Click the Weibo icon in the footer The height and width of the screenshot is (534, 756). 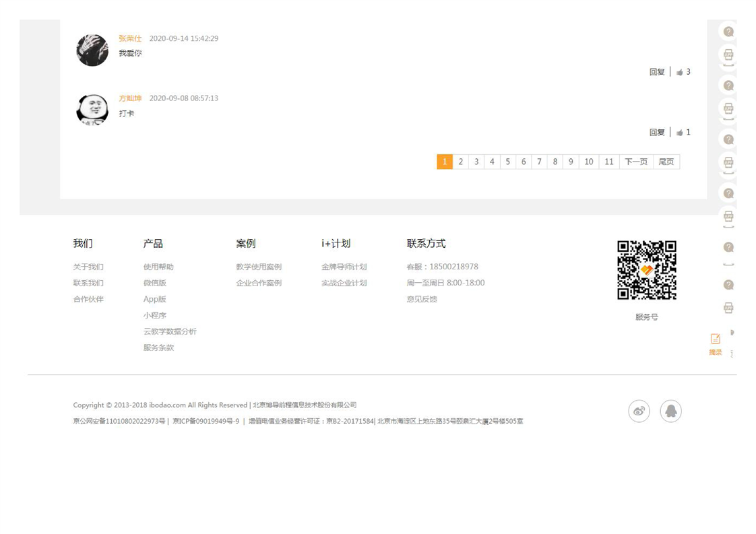tap(639, 411)
